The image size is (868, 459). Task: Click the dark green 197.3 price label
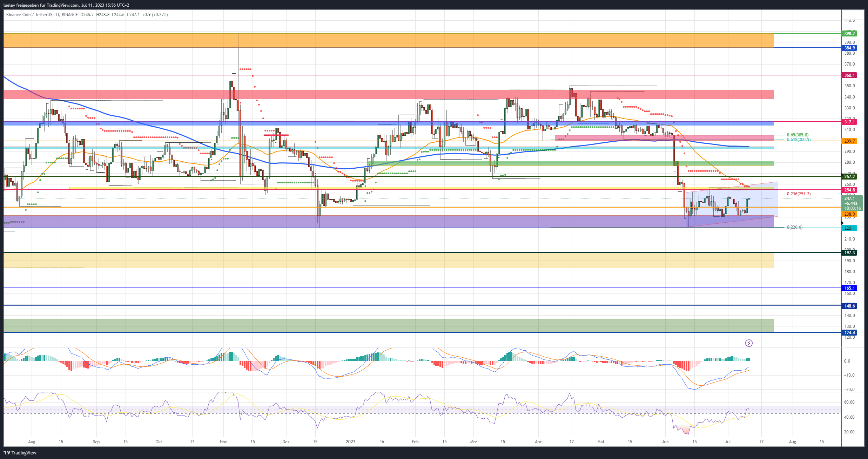(849, 253)
